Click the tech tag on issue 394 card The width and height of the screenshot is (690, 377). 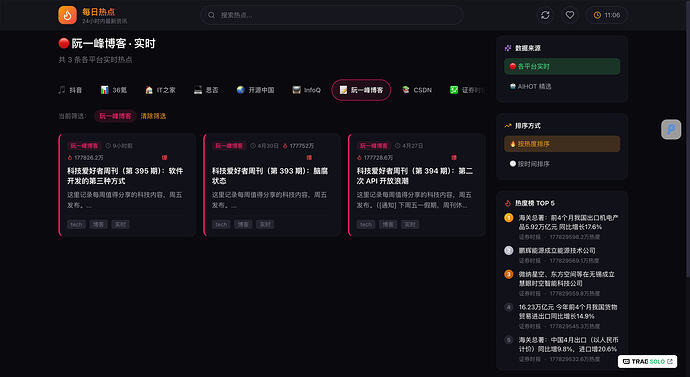coord(366,224)
